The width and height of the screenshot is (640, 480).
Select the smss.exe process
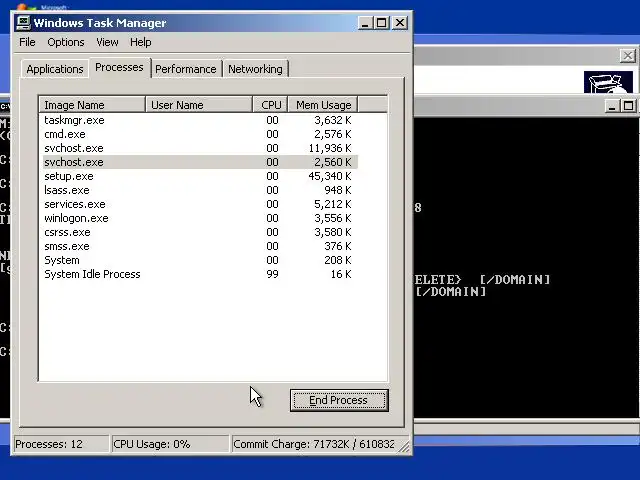[200, 246]
